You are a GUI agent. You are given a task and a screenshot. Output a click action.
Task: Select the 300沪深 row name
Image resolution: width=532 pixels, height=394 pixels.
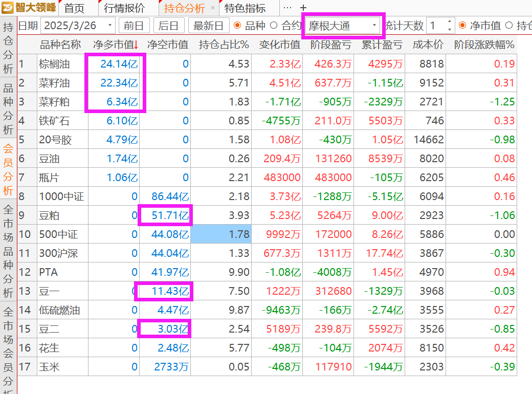pyautogui.click(x=58, y=253)
